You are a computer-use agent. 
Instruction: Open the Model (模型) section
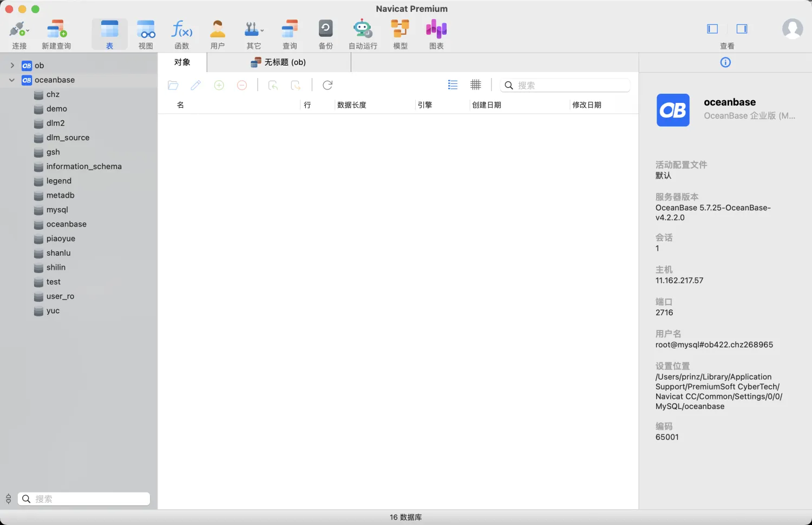[400, 29]
